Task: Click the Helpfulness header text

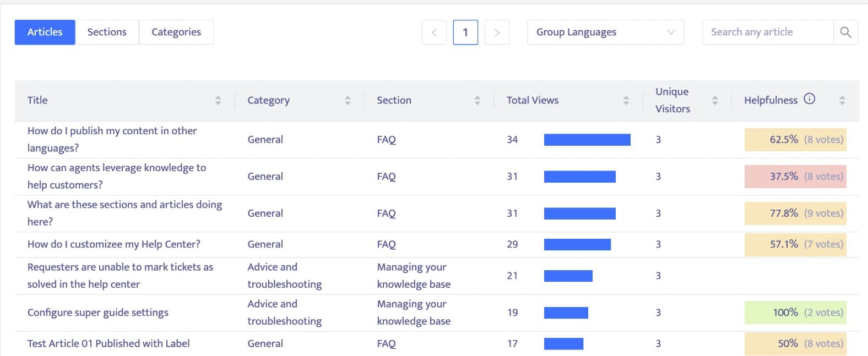Action: click(771, 100)
